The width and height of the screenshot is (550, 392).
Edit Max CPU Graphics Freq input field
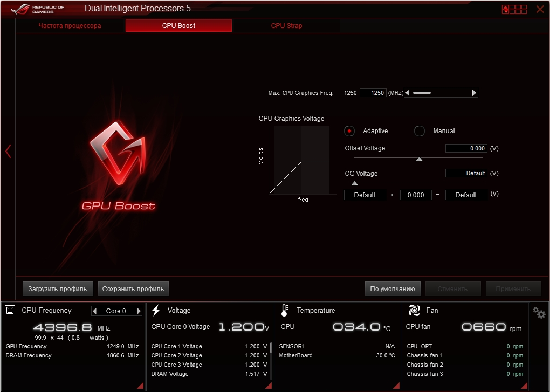373,93
